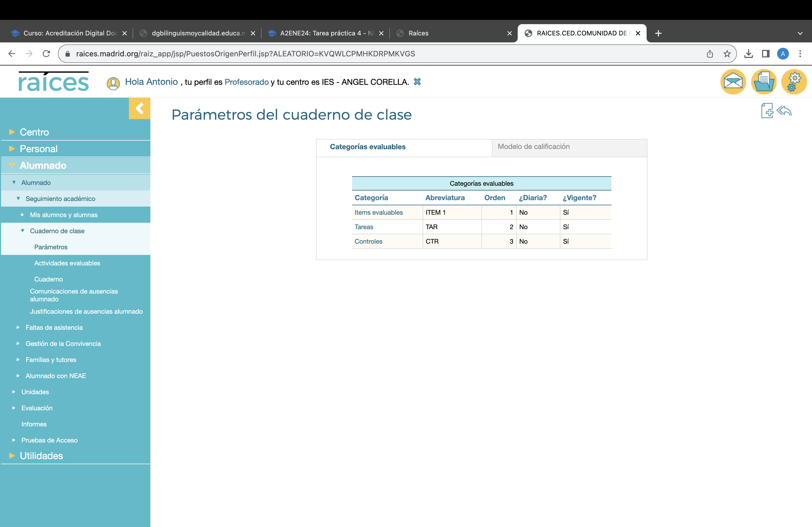Expand the Centro menu section
This screenshot has height=527, width=812.
click(34, 132)
